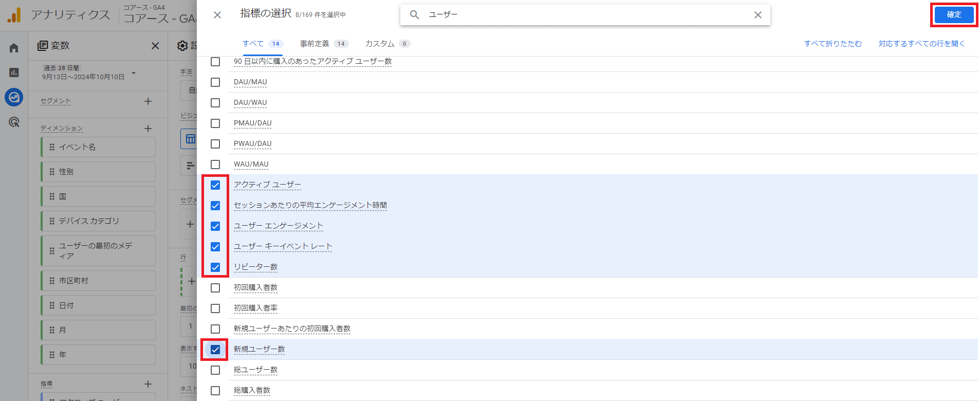The image size is (980, 401).
Task: Add a new dimension with plus icon
Action: coord(148,129)
